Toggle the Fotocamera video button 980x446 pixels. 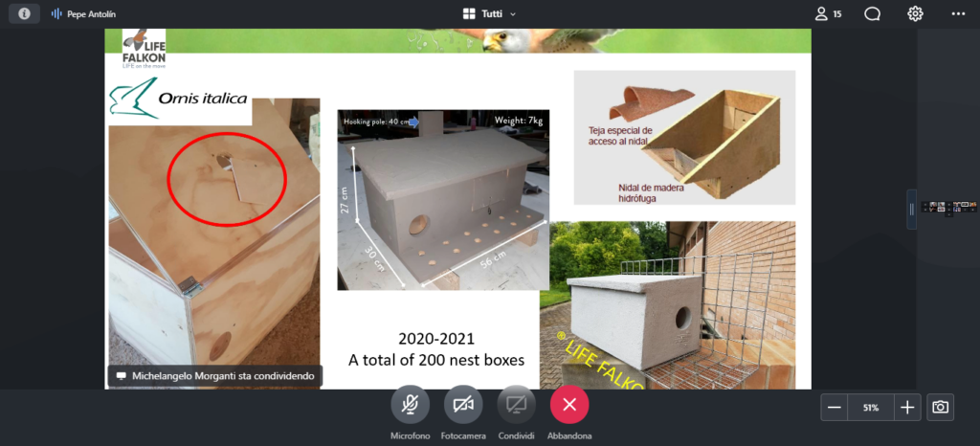point(463,405)
